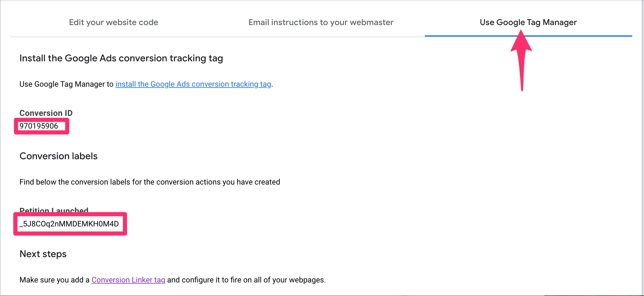This screenshot has height=296, width=644.
Task: Click the Conversion ID field label
Action: 46,113
